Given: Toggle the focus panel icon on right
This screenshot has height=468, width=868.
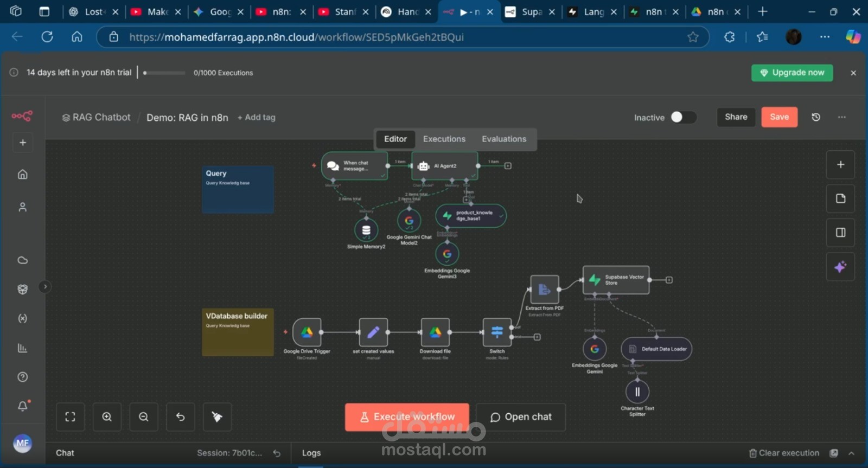Looking at the screenshot, I should [x=840, y=233].
